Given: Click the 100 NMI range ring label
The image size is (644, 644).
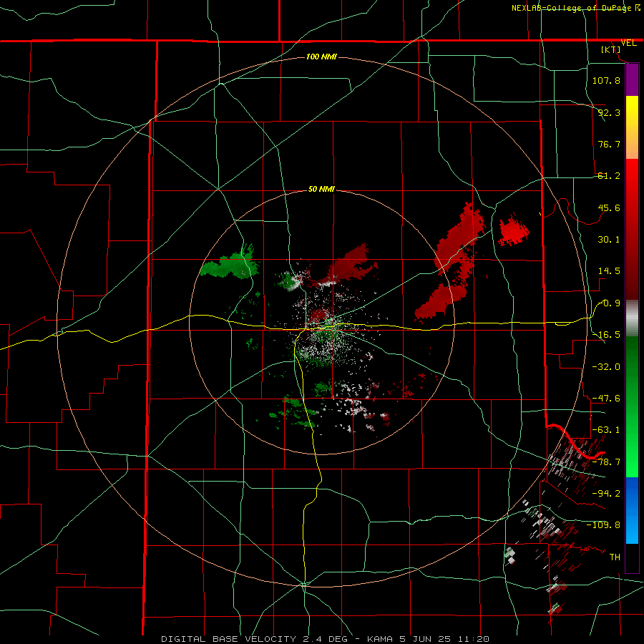Looking at the screenshot, I should pyautogui.click(x=321, y=57).
